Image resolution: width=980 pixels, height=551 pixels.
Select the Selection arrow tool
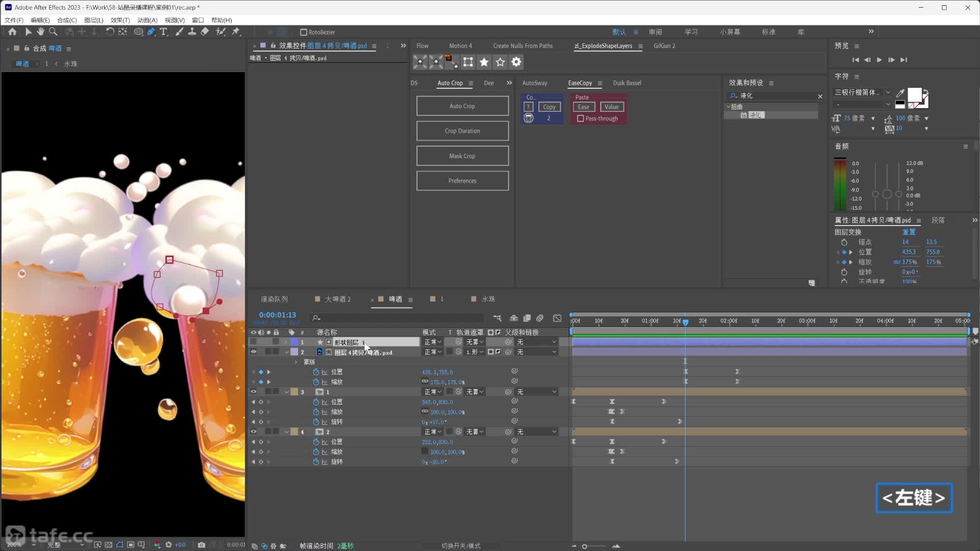click(x=28, y=32)
